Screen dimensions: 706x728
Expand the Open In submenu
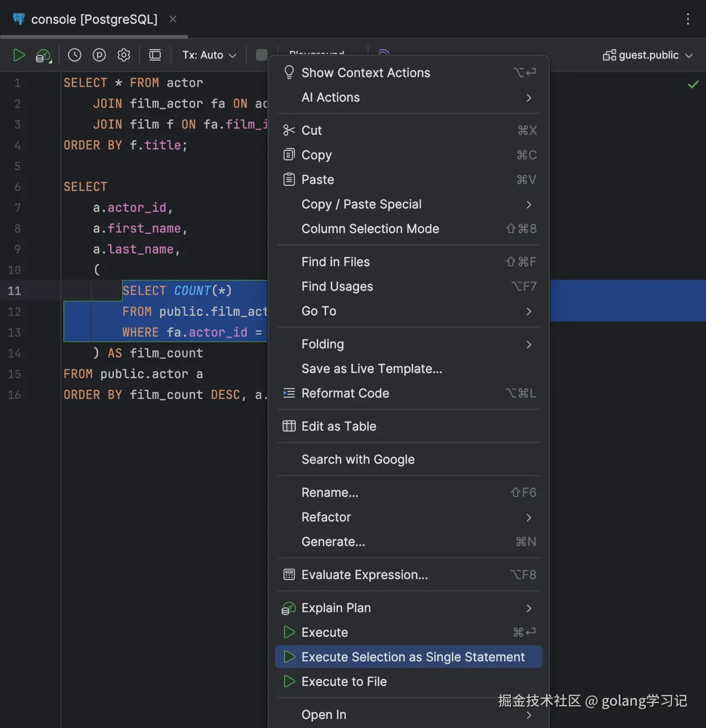click(x=409, y=715)
